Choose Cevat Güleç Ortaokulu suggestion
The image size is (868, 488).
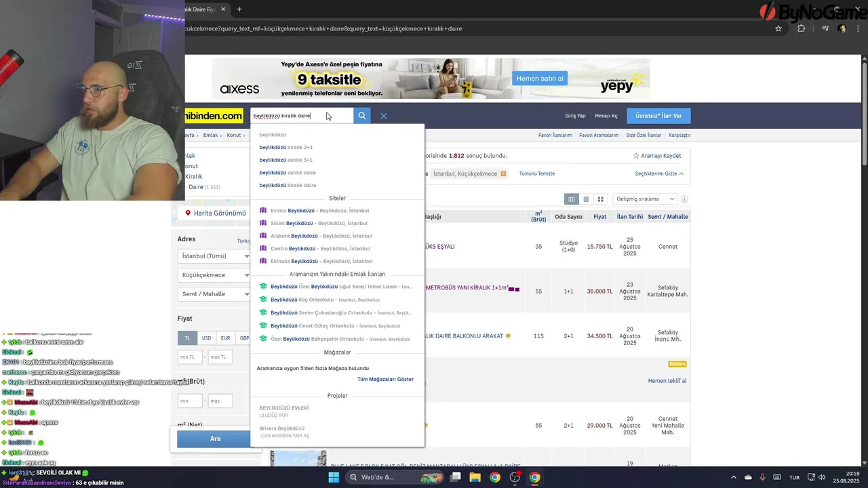(x=337, y=326)
